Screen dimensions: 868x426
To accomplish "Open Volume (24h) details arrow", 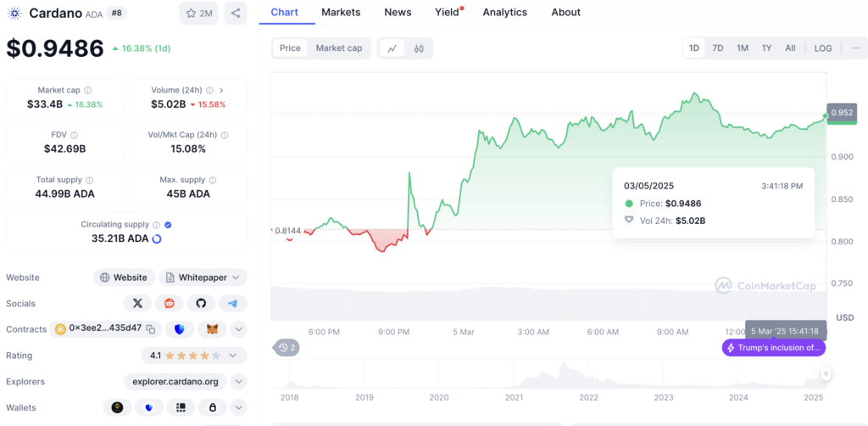I will (x=221, y=90).
